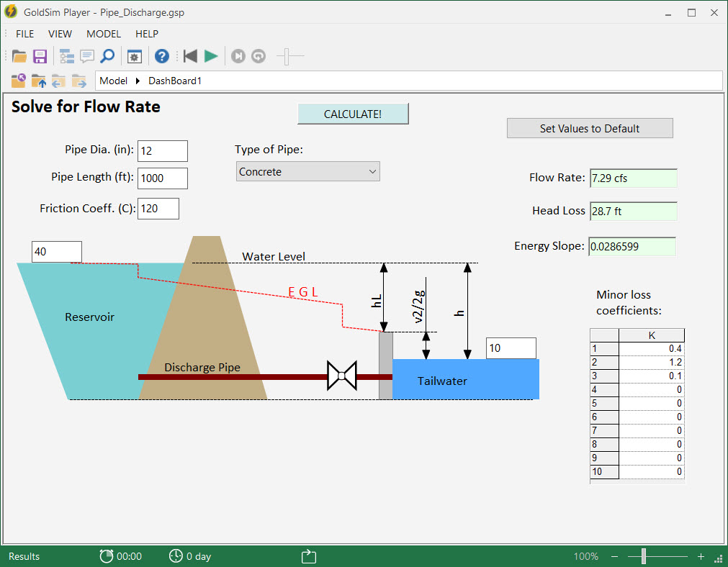Open the Find magnifier tool
The height and width of the screenshot is (567, 728).
[107, 56]
